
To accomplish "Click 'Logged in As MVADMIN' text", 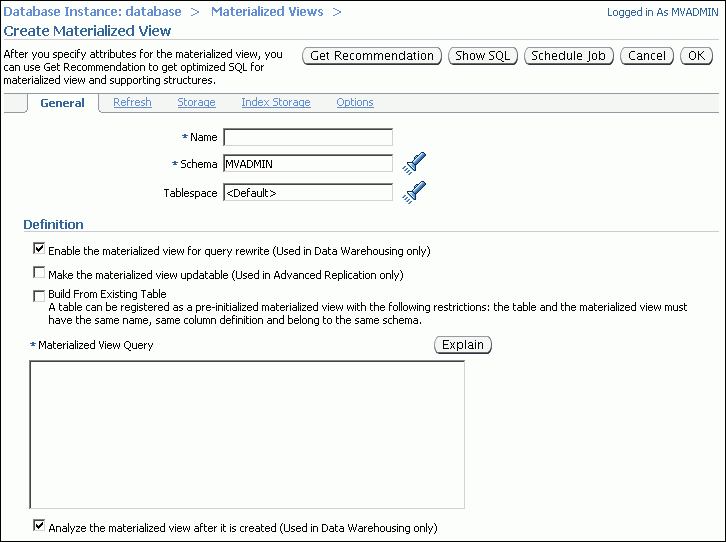I will point(663,12).
